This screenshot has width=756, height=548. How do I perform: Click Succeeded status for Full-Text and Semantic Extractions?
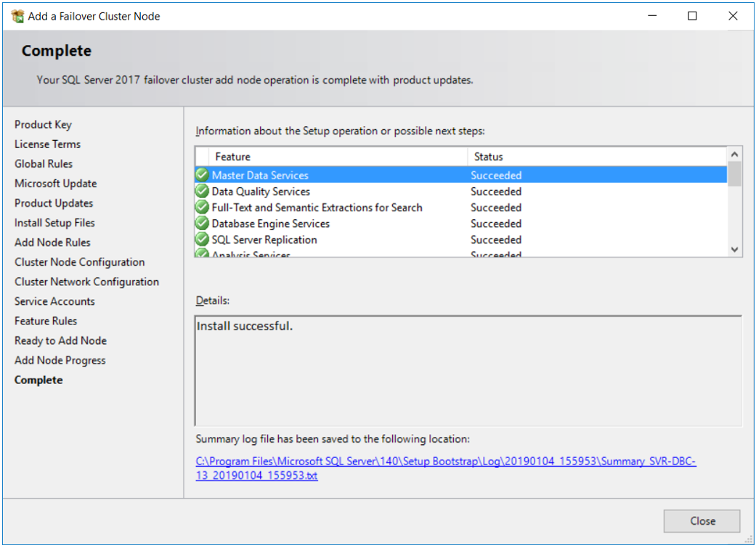[495, 208]
